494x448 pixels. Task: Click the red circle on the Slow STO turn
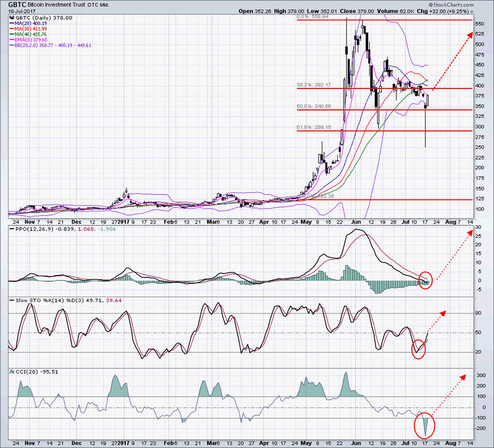419,349
